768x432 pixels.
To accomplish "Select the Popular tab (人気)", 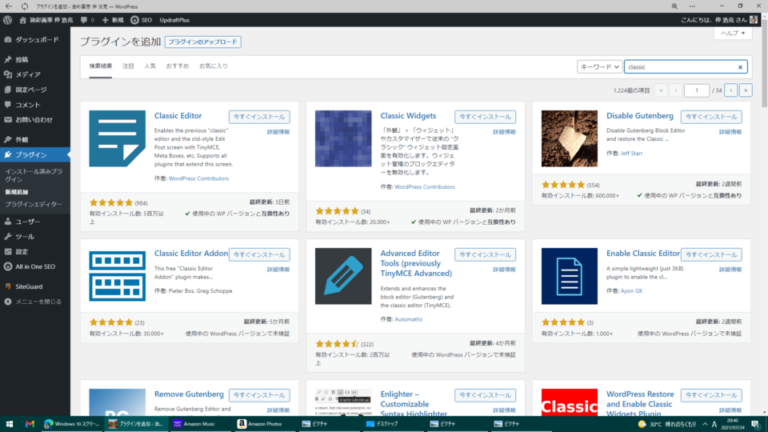I will tap(150, 66).
